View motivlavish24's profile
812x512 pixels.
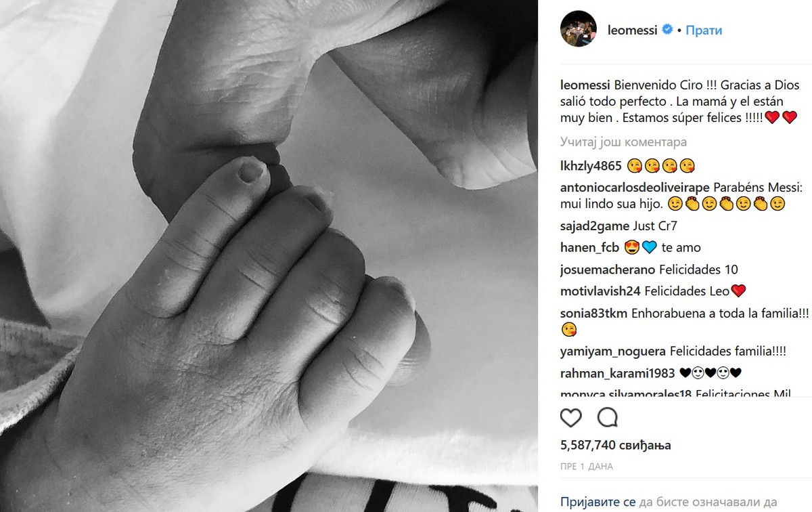[x=601, y=291]
